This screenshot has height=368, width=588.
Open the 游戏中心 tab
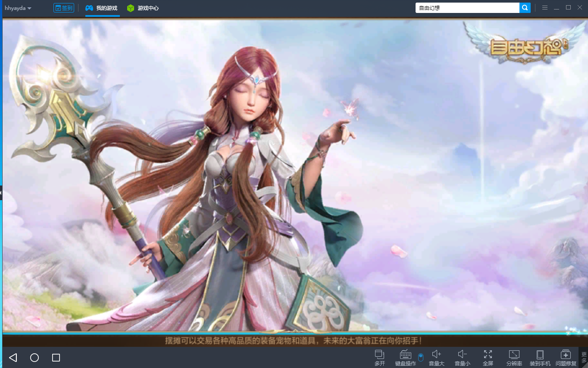coord(143,8)
